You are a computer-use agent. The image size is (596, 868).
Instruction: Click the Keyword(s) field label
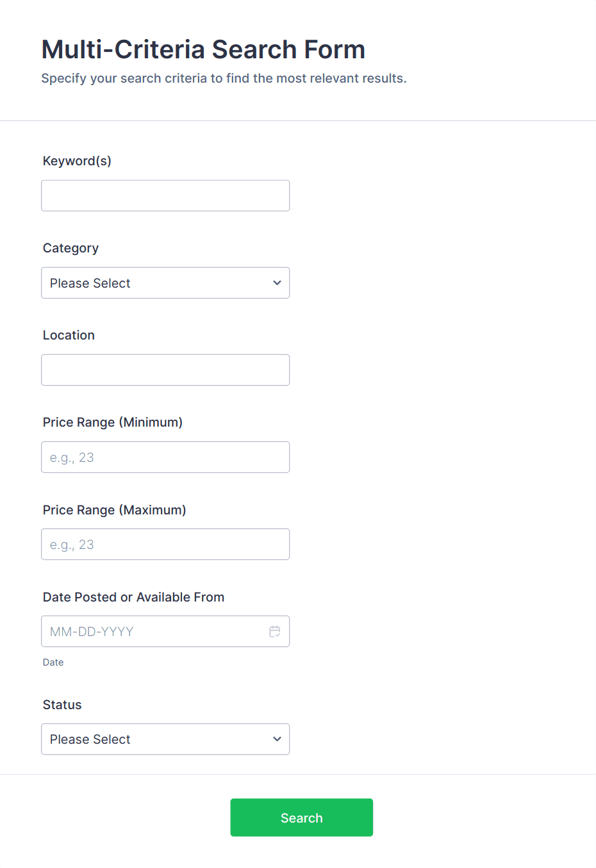pyautogui.click(x=77, y=161)
